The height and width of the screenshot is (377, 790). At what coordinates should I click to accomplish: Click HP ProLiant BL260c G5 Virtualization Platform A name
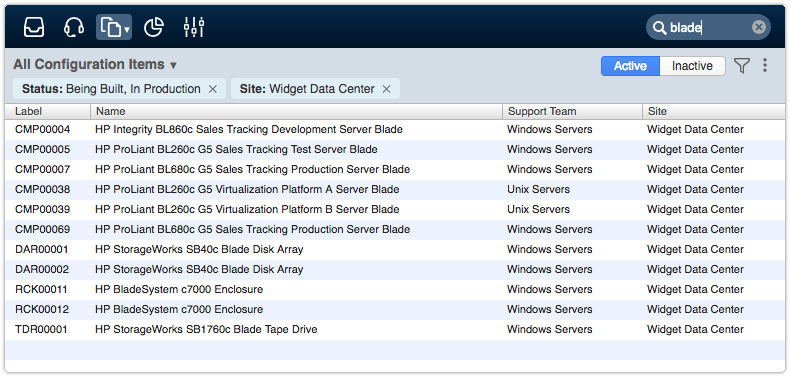(x=247, y=190)
